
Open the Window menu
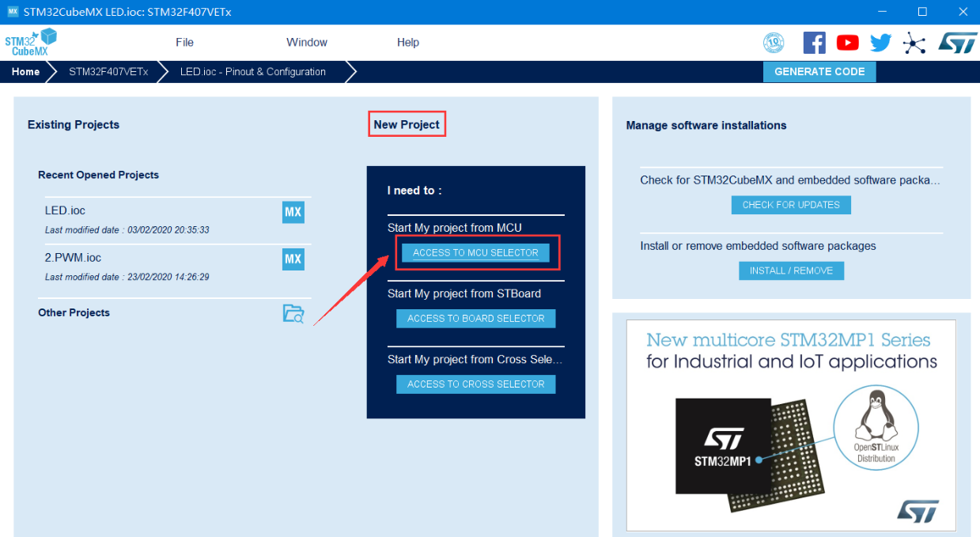click(x=307, y=43)
